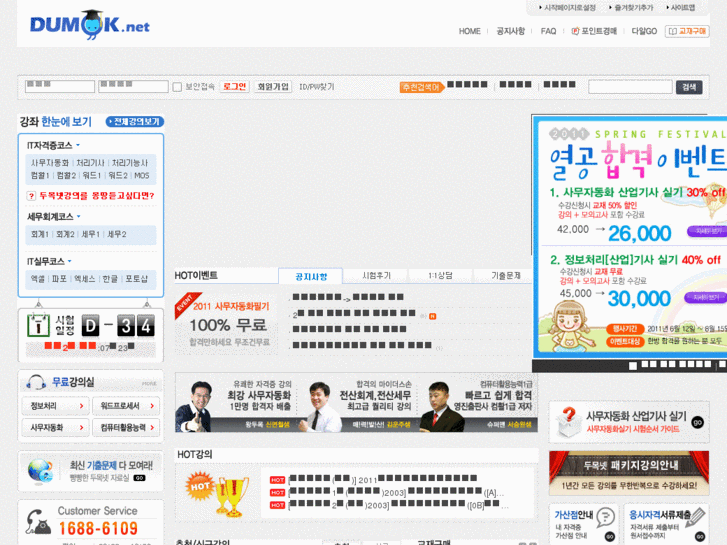Click the pencil icon in 응시자격서류제출
Viewport: 727px width, 545px height.
pyautogui.click(x=695, y=517)
